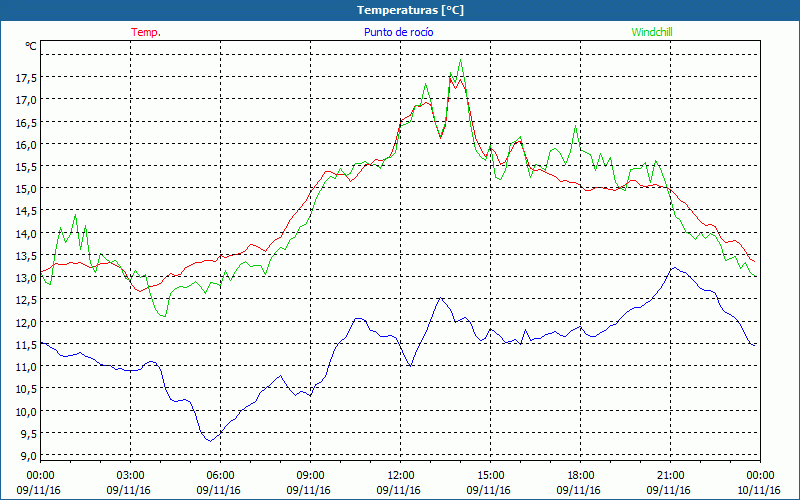The height and width of the screenshot is (500, 800).
Task: Click the 16,0 y-axis value
Action: 26,144
